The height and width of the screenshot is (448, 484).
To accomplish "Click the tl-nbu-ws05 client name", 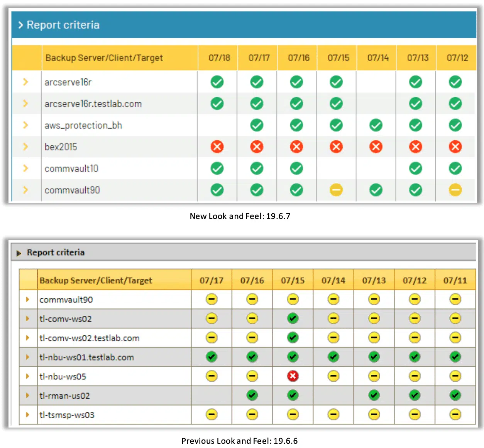I will (63, 376).
